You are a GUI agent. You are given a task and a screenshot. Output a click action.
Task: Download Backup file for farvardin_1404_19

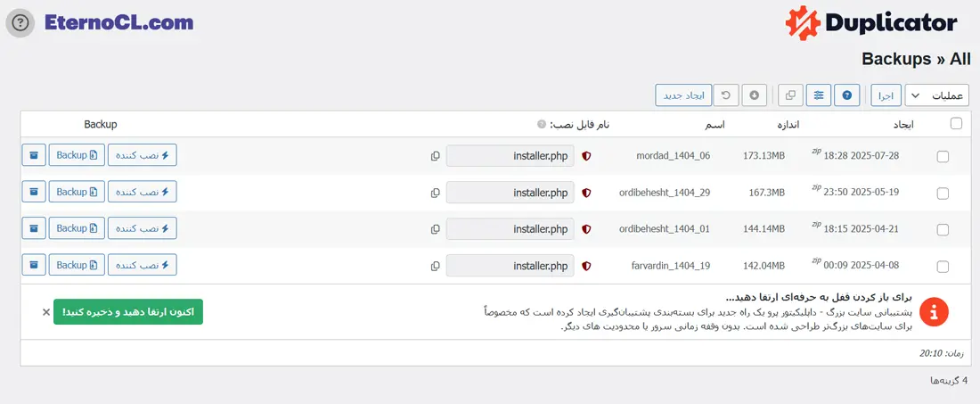coord(77,265)
